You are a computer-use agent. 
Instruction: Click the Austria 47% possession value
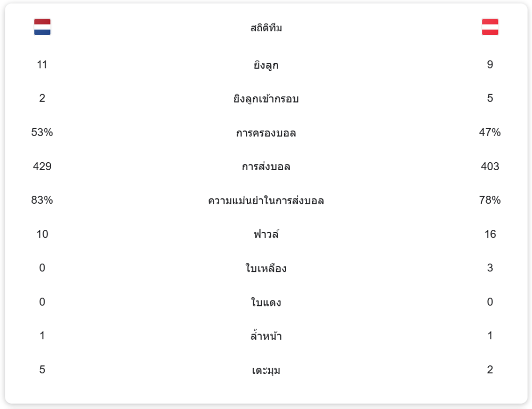click(x=490, y=132)
